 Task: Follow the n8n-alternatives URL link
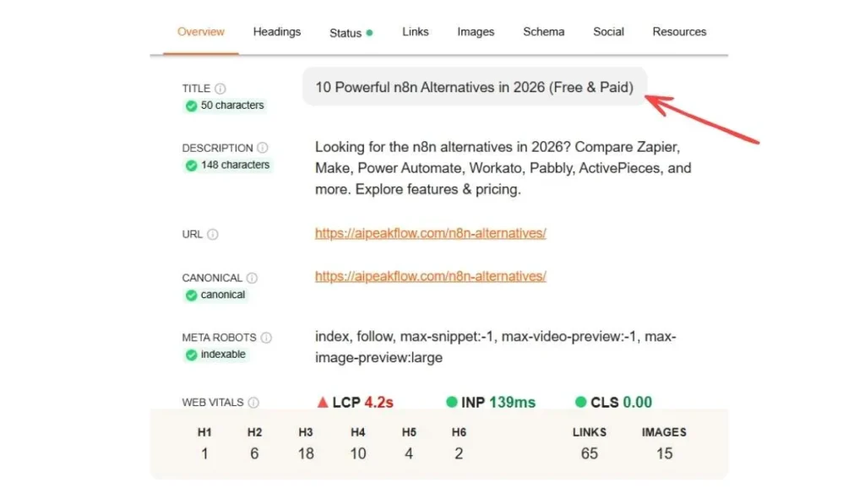pyautogui.click(x=431, y=233)
